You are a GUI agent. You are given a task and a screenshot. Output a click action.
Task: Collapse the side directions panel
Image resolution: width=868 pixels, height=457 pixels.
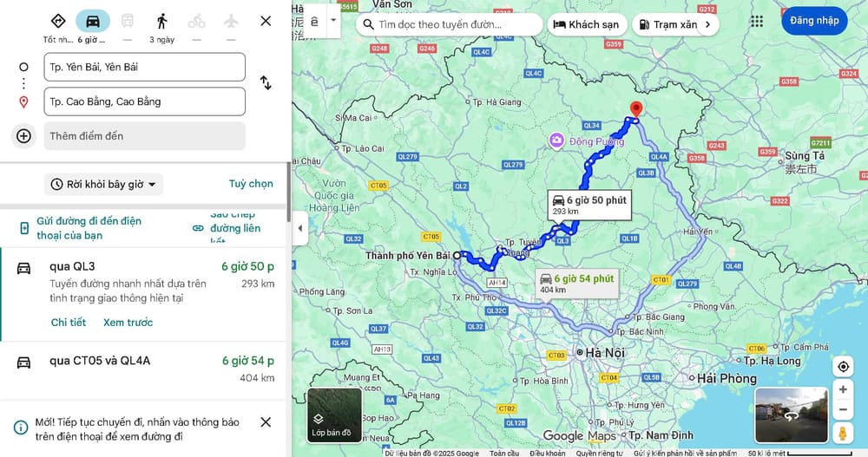point(299,229)
